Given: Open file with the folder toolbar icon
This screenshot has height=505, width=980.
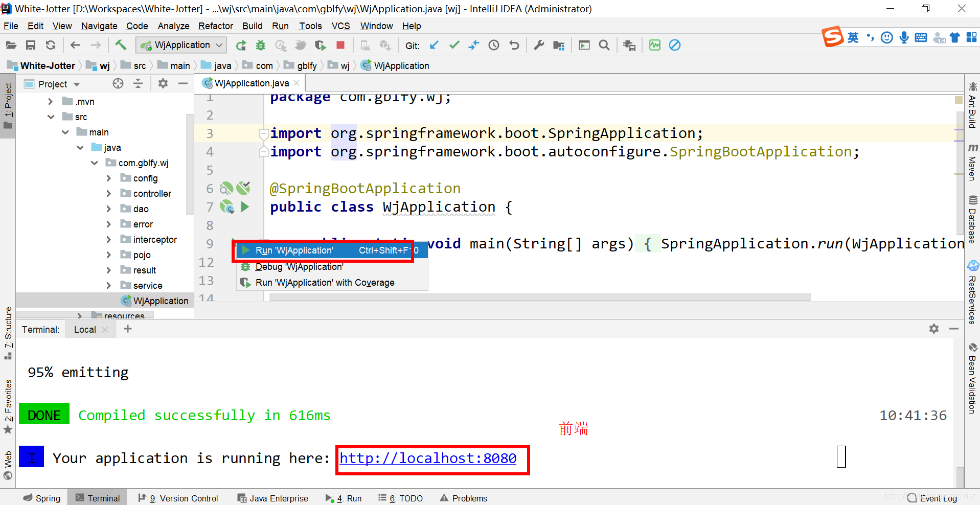Looking at the screenshot, I should (11, 45).
